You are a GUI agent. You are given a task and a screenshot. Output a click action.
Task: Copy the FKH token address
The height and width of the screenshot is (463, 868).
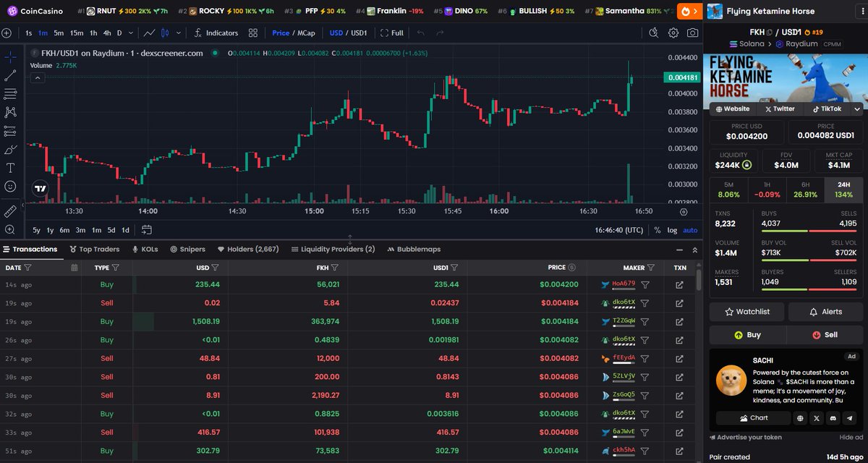point(769,32)
